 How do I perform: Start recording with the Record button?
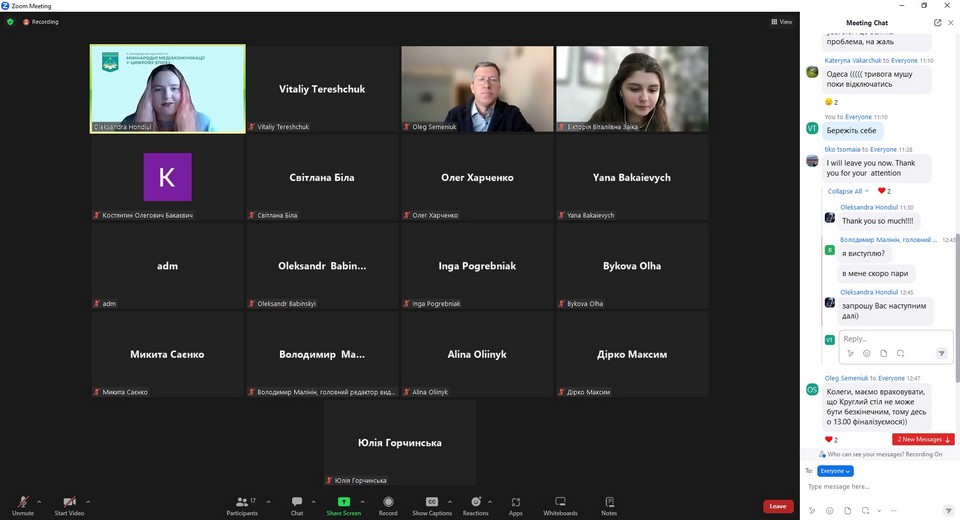click(x=388, y=503)
